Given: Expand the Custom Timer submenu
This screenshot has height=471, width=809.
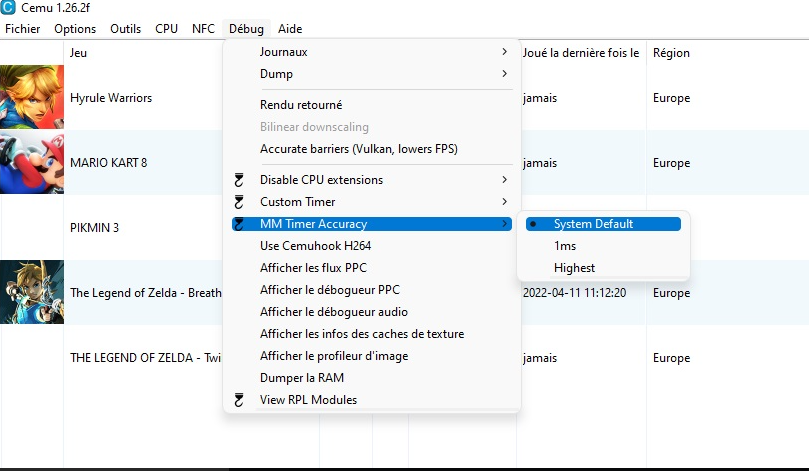Looking at the screenshot, I should click(504, 202).
